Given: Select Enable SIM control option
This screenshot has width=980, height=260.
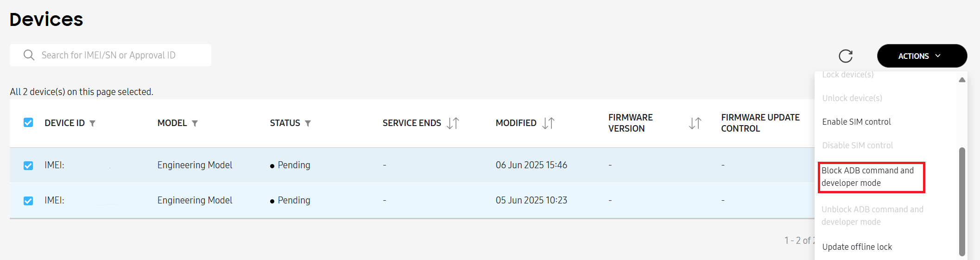Looking at the screenshot, I should click(856, 122).
